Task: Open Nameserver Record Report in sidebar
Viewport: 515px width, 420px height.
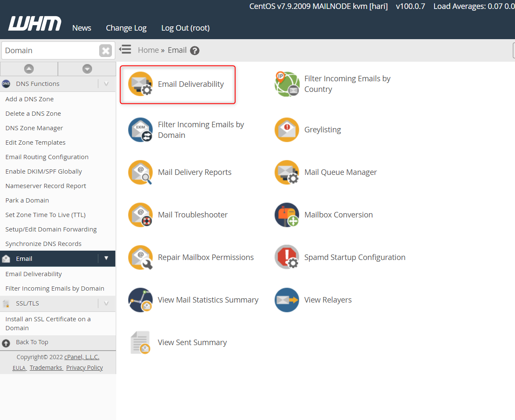Action: pos(46,186)
